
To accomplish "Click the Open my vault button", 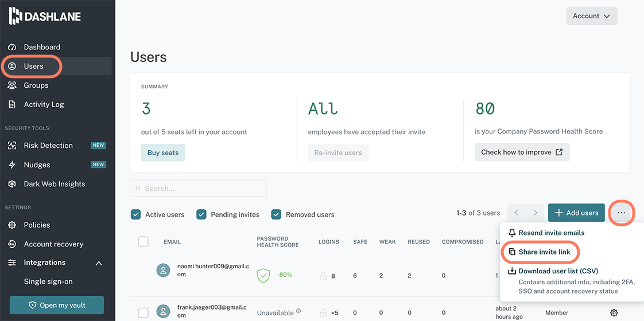I will coord(57,305).
